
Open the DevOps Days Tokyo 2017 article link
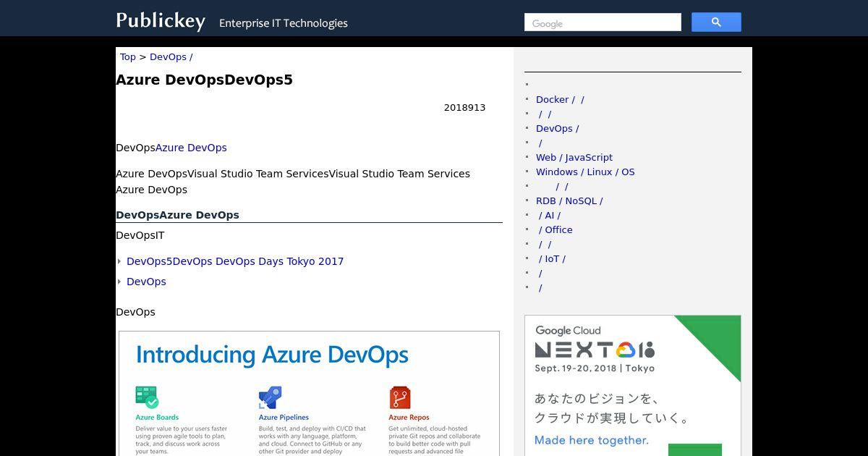235,261
